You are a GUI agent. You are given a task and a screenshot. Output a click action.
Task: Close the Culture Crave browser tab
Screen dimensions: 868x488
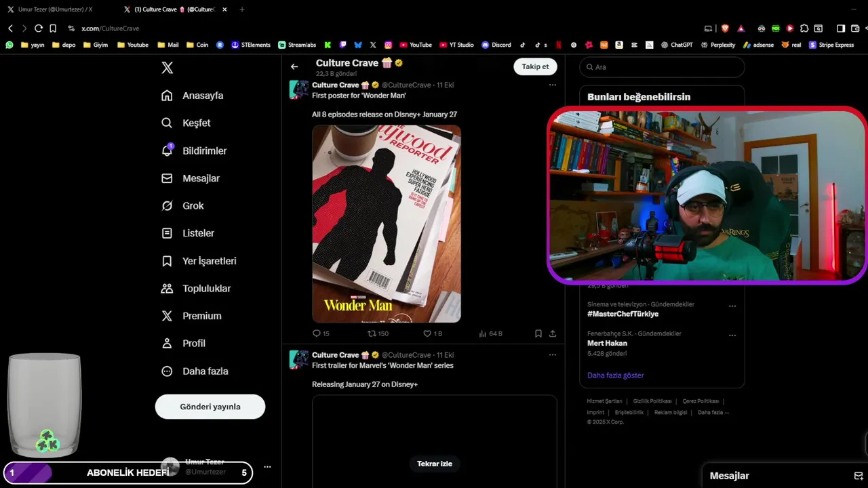[224, 9]
